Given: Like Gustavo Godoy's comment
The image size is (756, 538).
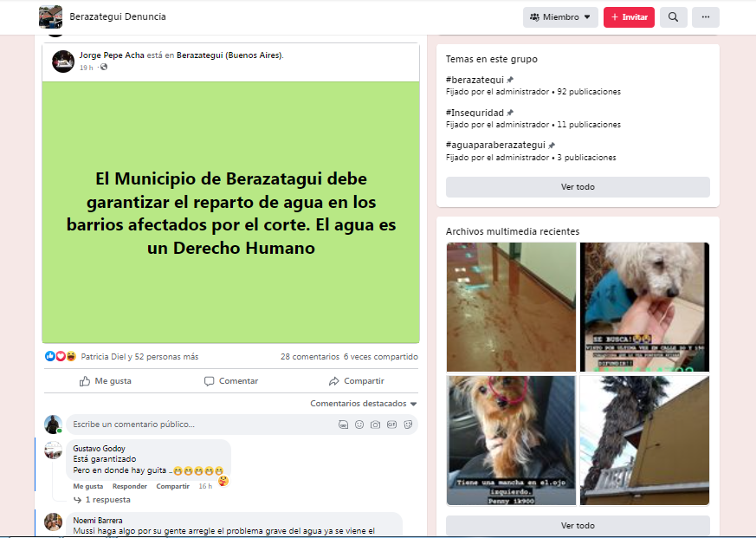Looking at the screenshot, I should [87, 486].
